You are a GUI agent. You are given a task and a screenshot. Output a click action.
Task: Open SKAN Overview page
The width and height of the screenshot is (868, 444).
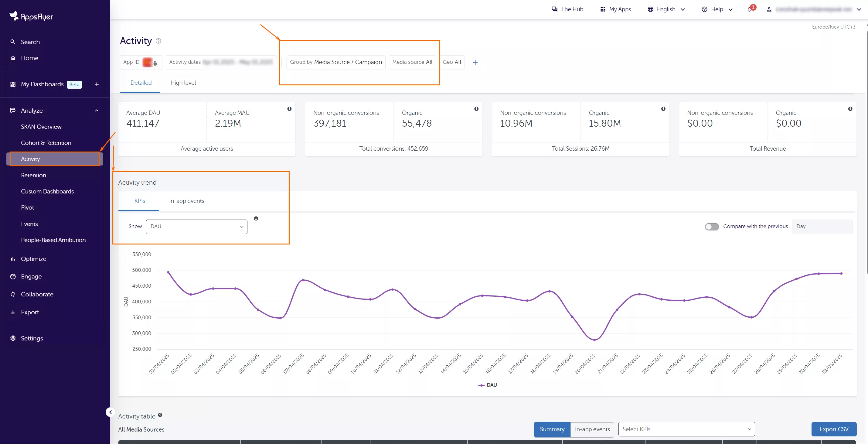[x=41, y=127]
